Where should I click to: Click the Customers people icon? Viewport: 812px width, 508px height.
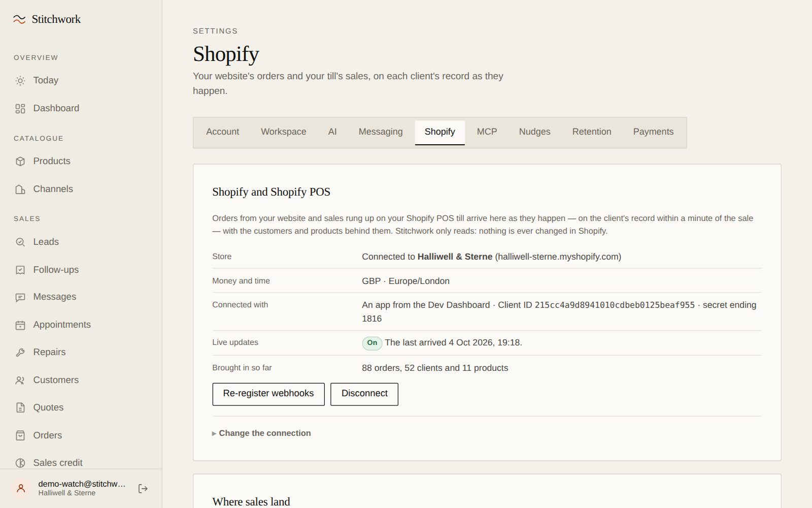point(20,380)
